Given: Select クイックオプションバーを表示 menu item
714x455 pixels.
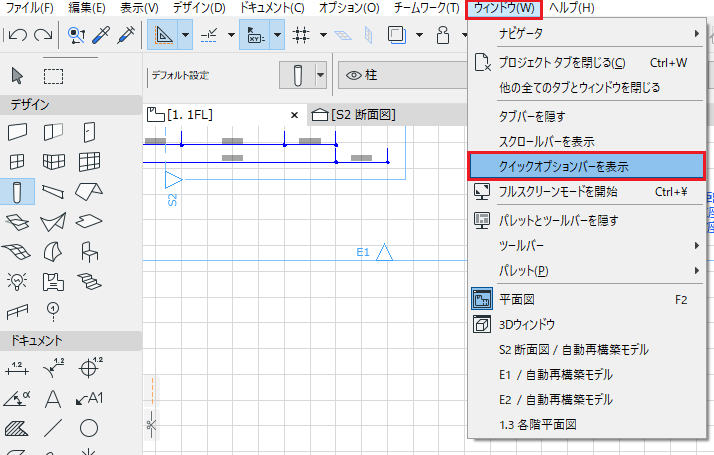Looking at the screenshot, I should point(587,166).
